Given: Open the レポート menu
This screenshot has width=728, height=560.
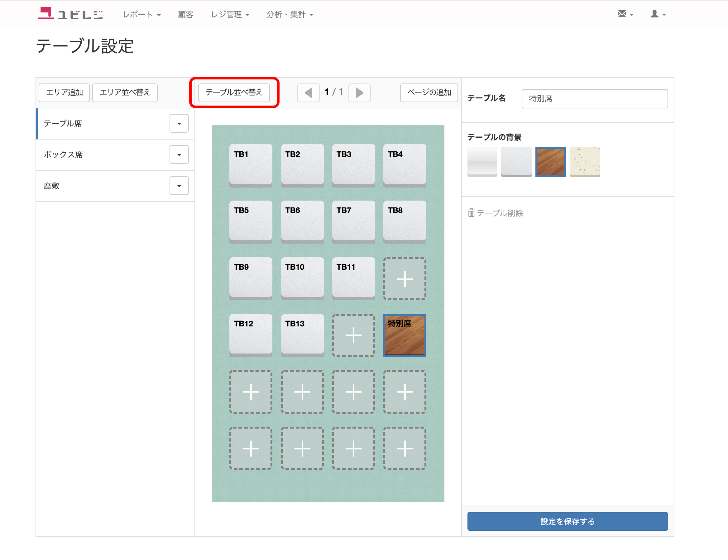Looking at the screenshot, I should [142, 14].
